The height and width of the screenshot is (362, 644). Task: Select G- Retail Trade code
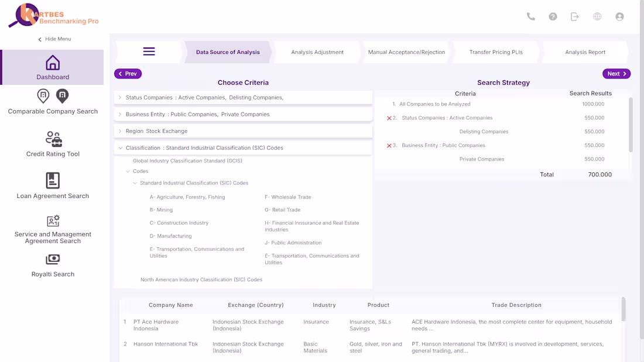(x=283, y=210)
